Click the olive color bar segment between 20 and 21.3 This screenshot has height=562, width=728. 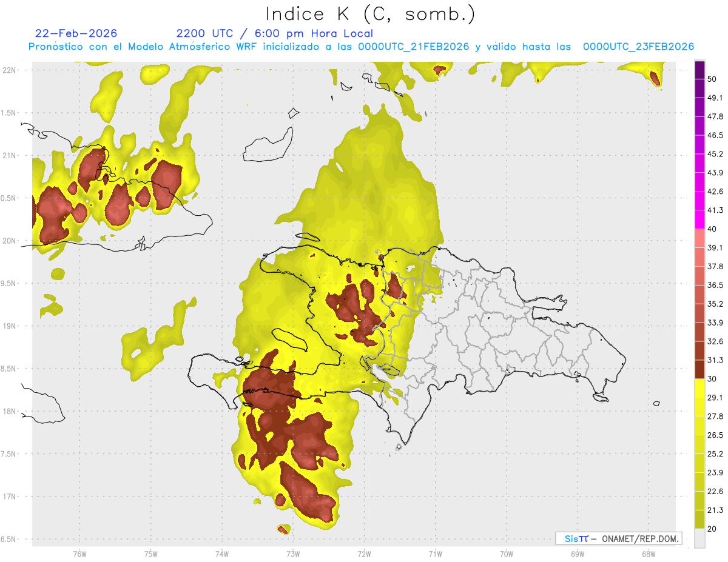700,519
